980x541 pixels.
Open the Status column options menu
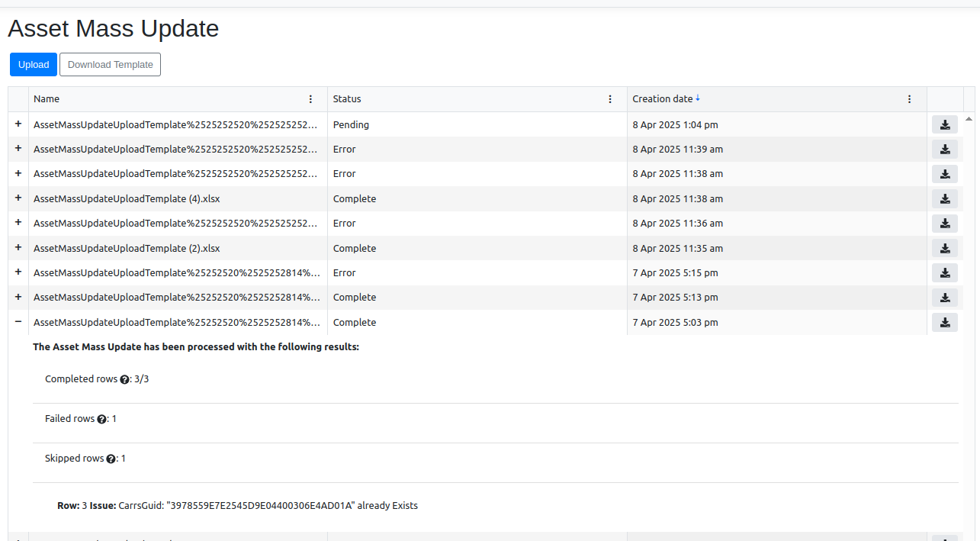coord(610,99)
